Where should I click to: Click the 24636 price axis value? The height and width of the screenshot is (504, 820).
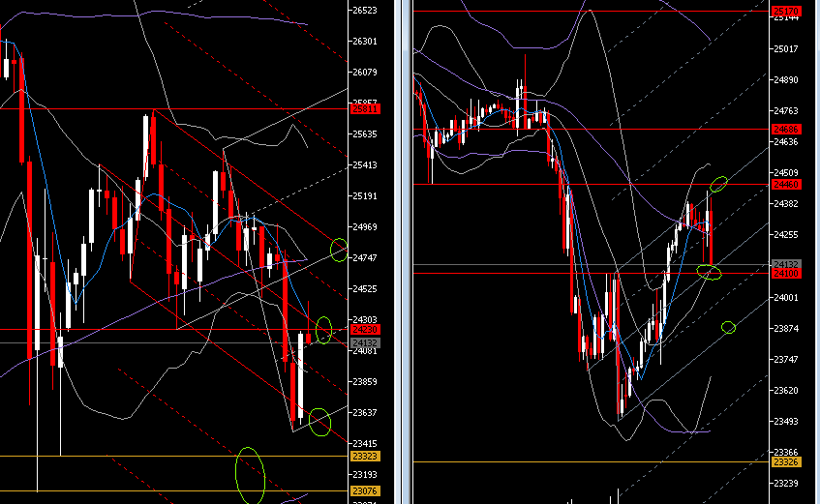pos(786,141)
